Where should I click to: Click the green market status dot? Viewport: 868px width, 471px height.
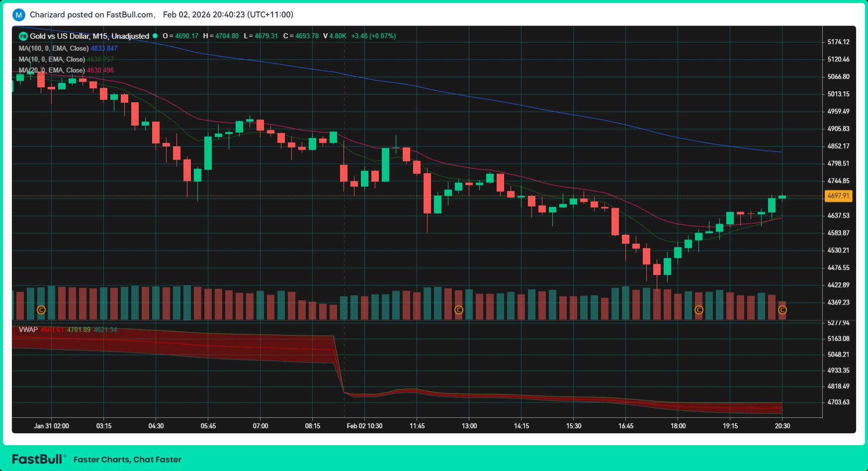click(155, 36)
